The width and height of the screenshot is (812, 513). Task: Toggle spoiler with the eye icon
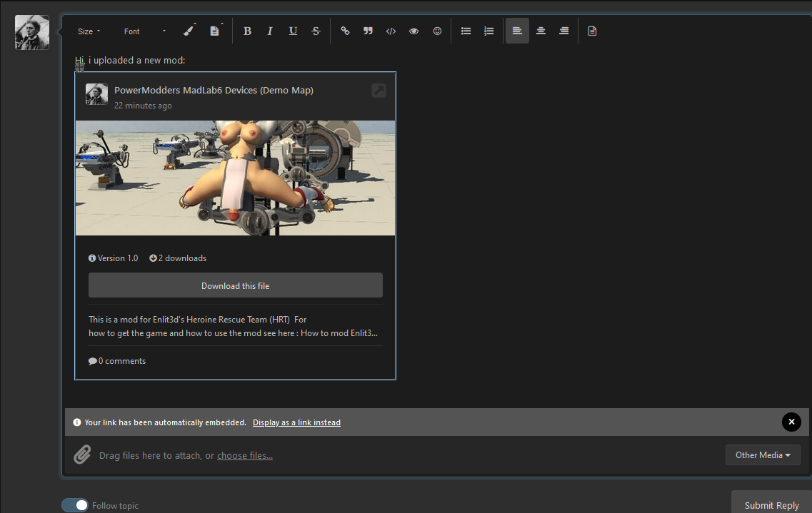(x=413, y=31)
